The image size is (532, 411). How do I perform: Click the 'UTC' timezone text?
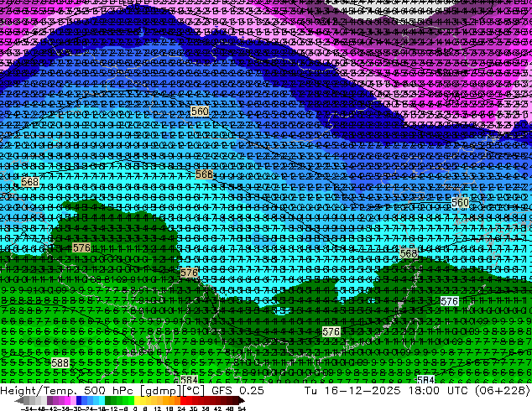pos(459,390)
